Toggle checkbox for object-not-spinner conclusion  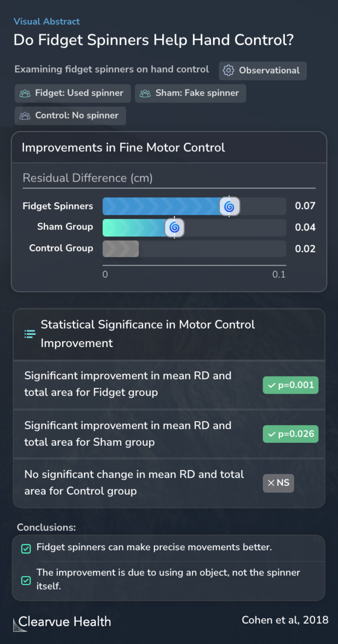(26, 580)
